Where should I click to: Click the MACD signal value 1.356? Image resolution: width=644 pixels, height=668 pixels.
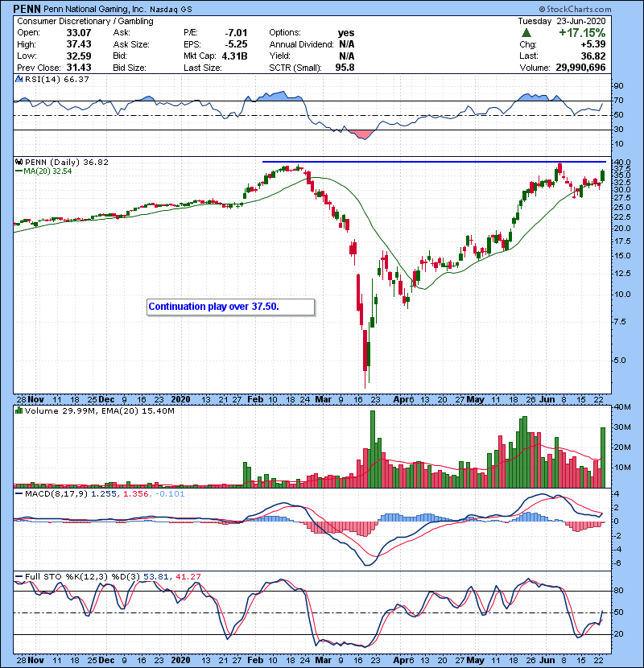pyautogui.click(x=136, y=494)
